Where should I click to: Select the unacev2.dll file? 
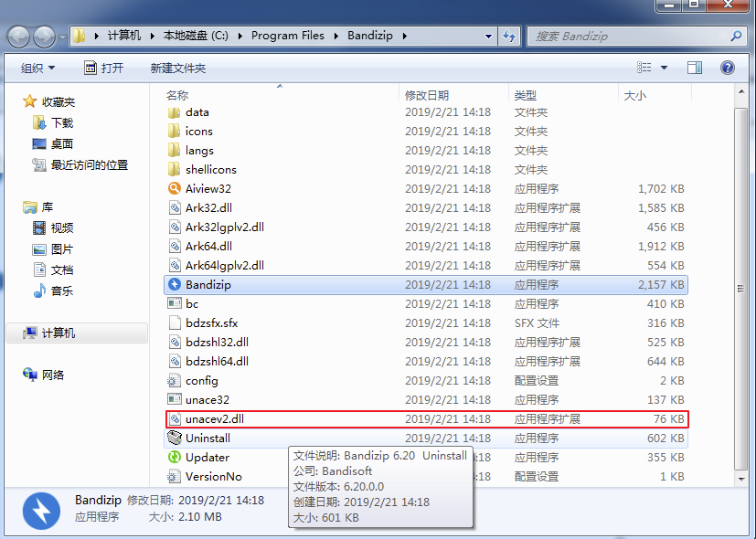[427, 419]
